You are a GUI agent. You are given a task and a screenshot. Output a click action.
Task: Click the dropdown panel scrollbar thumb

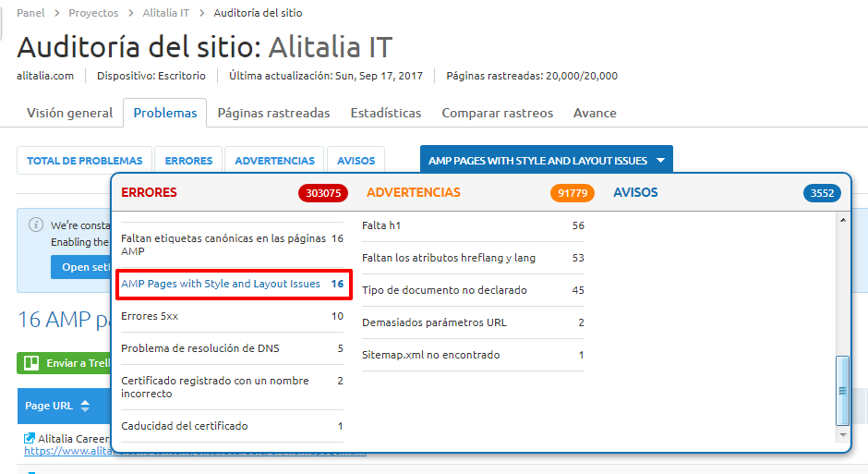pyautogui.click(x=842, y=391)
